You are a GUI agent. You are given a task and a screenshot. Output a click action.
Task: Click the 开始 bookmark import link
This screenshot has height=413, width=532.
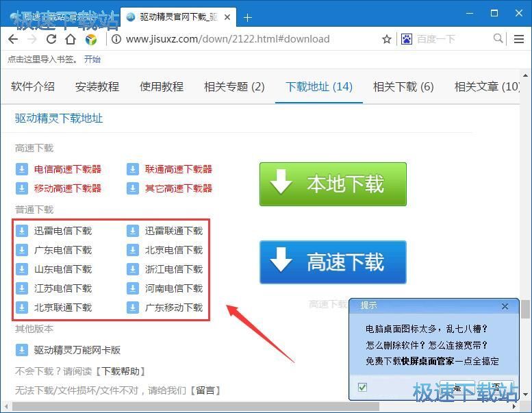coord(92,60)
